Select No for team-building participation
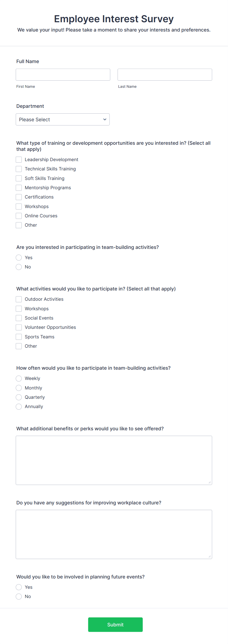 point(19,267)
